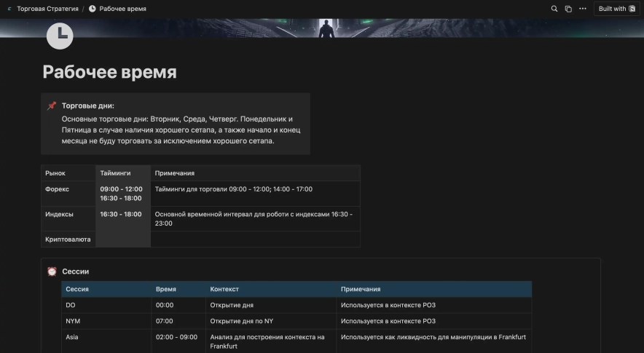Screen dimensions: 644x353
Task: Select the Тайминги column header
Action: tap(115, 173)
